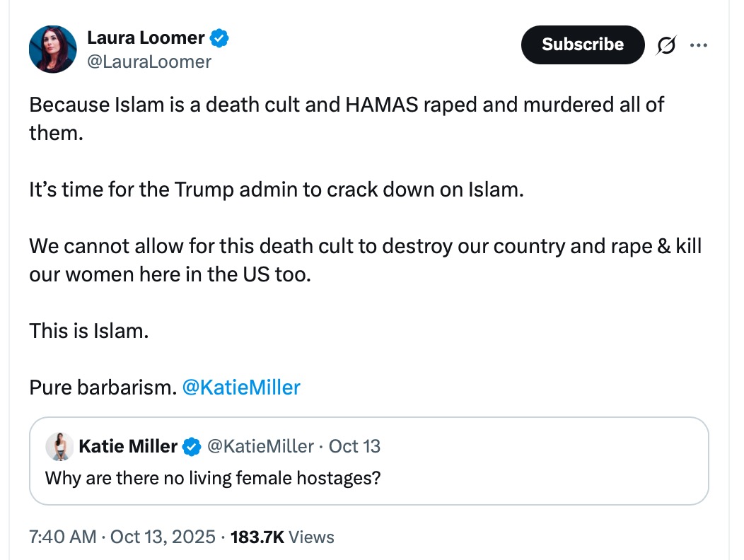Click Katie Miller's blue verified badge
Image resolution: width=744 pixels, height=560 pixels.
[191, 446]
